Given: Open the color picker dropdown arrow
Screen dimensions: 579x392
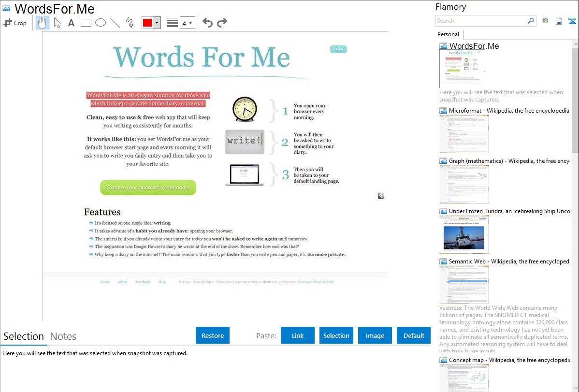Looking at the screenshot, I should (157, 23).
